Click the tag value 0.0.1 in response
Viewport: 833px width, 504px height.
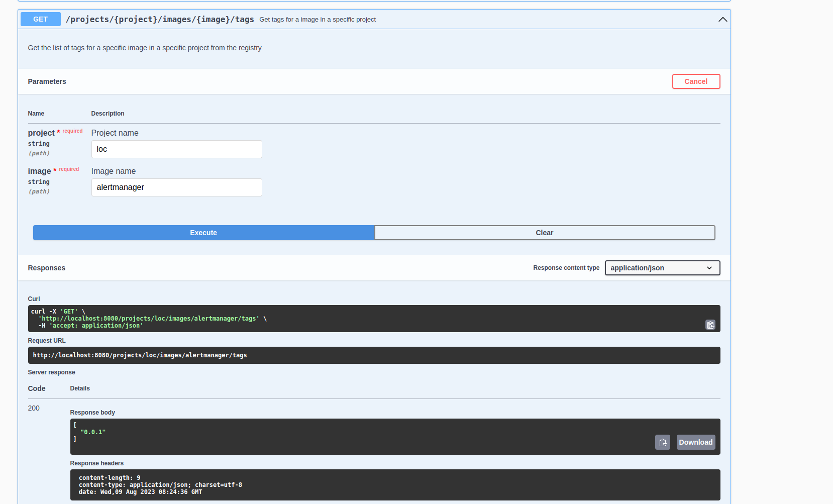coord(93,432)
